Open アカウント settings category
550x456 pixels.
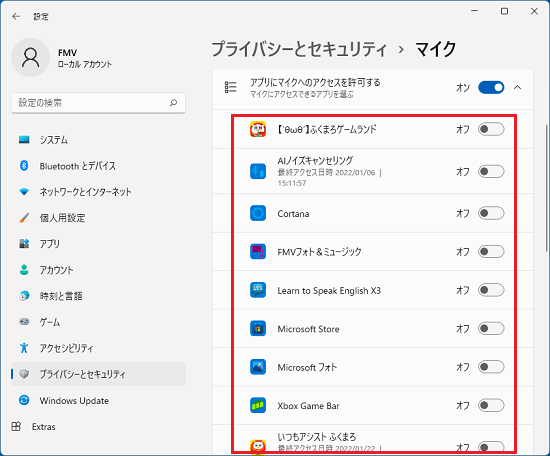pos(98,269)
